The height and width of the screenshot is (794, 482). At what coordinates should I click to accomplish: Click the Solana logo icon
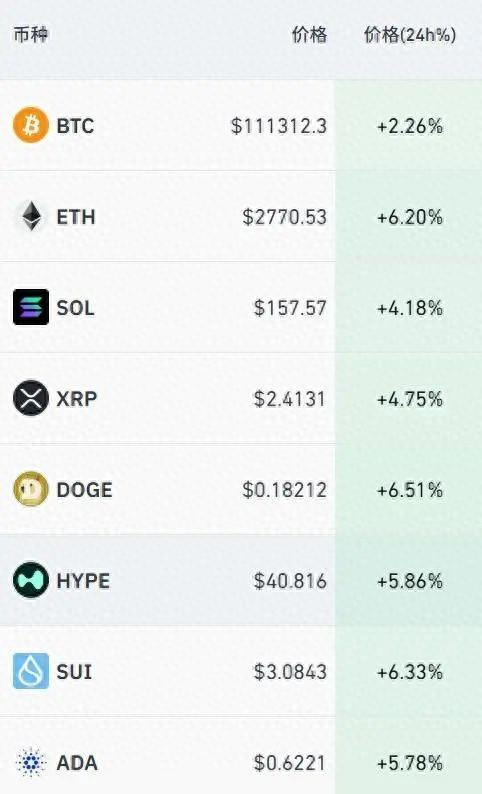click(x=31, y=307)
